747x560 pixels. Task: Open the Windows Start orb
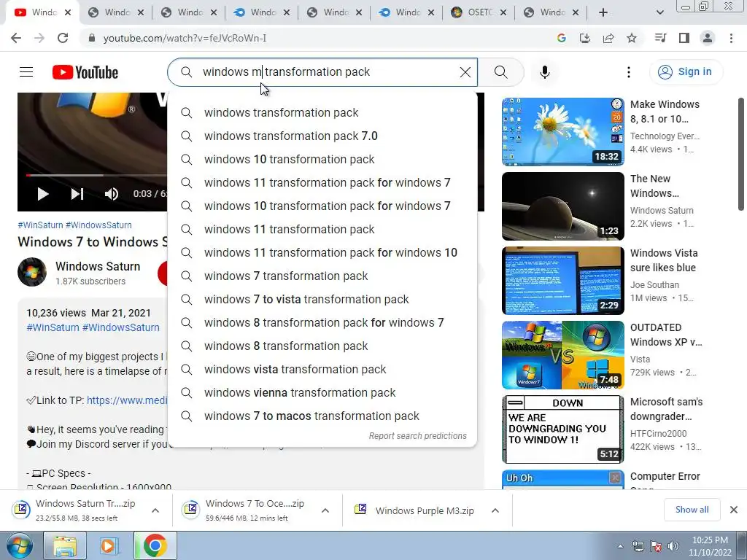20,545
